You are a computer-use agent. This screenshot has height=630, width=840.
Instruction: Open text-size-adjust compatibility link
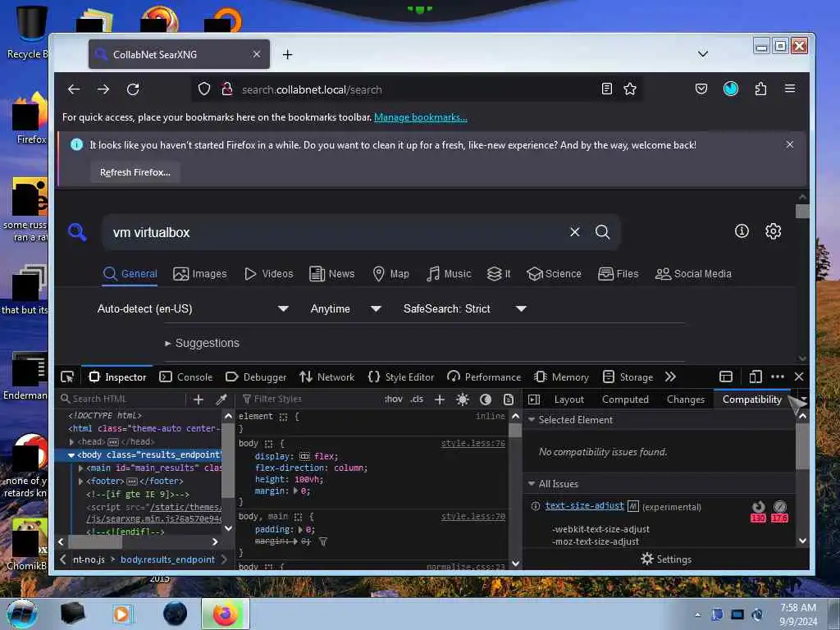point(584,505)
